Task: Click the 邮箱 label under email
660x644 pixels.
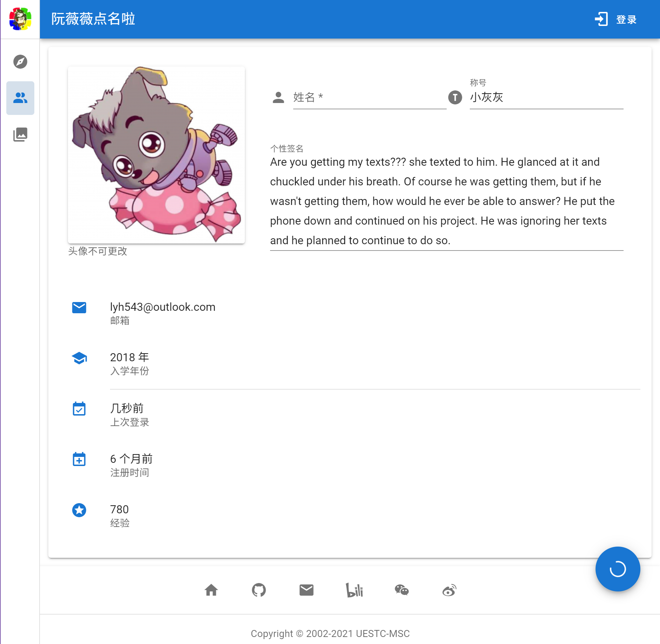Action: (120, 320)
